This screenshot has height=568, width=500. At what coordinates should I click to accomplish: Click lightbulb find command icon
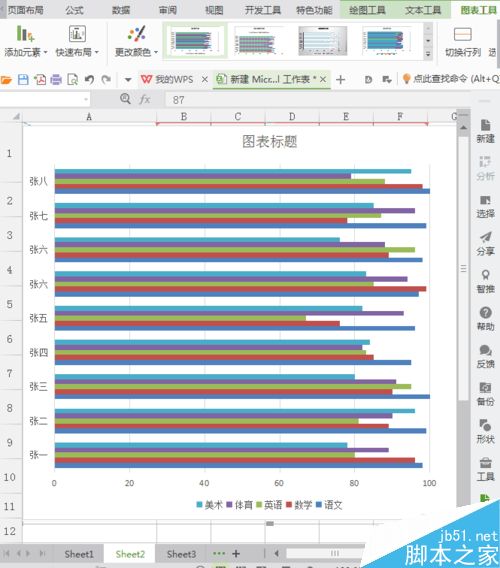pos(407,79)
